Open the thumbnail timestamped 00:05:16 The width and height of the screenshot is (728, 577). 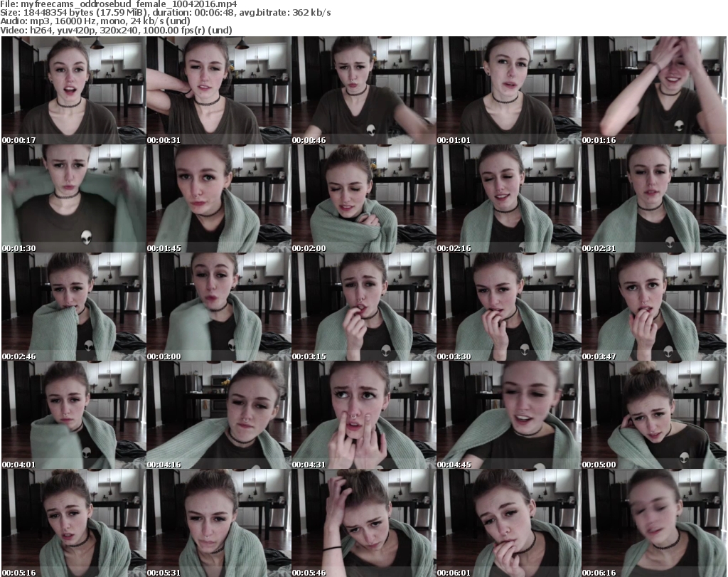(x=73, y=523)
